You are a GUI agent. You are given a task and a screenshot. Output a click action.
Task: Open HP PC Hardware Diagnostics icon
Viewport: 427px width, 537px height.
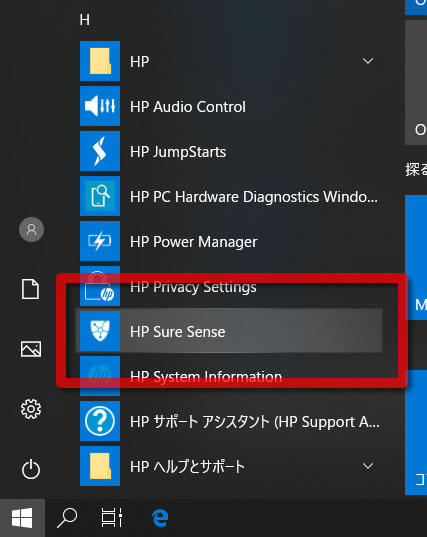(100, 196)
